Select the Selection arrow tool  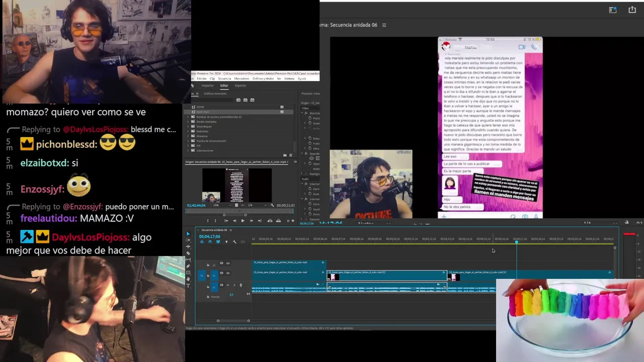click(188, 234)
